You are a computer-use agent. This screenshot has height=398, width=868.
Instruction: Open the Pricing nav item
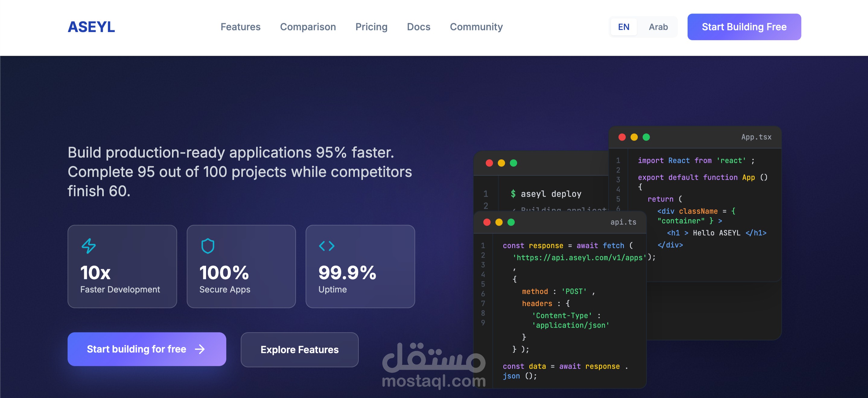coord(371,27)
